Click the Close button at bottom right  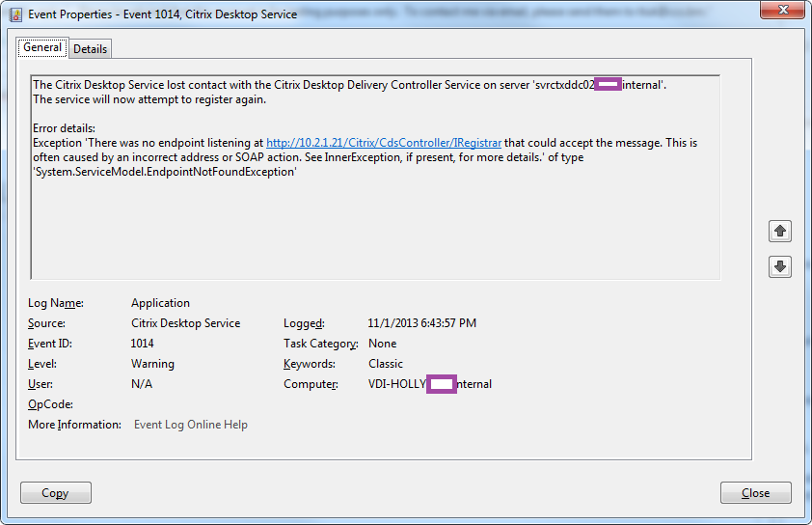click(x=755, y=493)
